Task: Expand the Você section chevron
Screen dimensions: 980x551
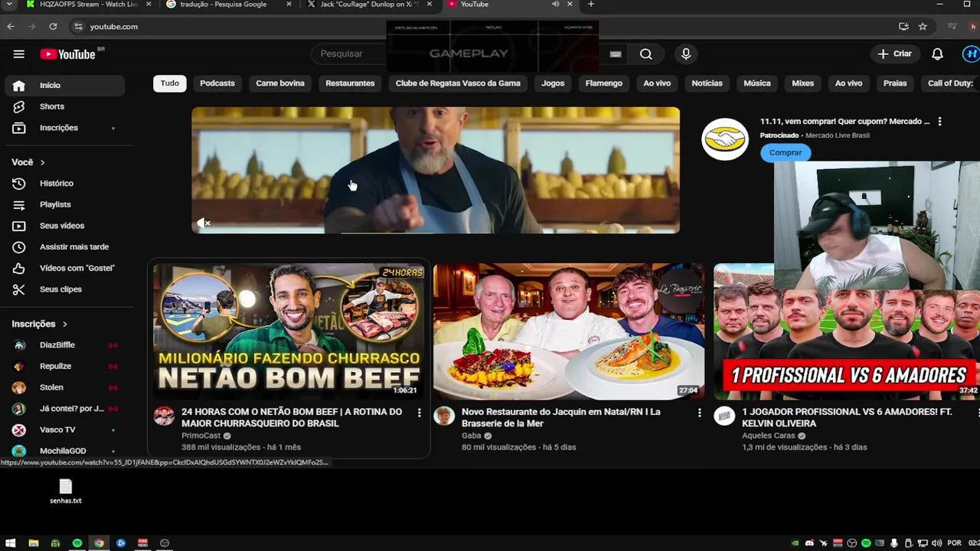Action: coord(42,162)
